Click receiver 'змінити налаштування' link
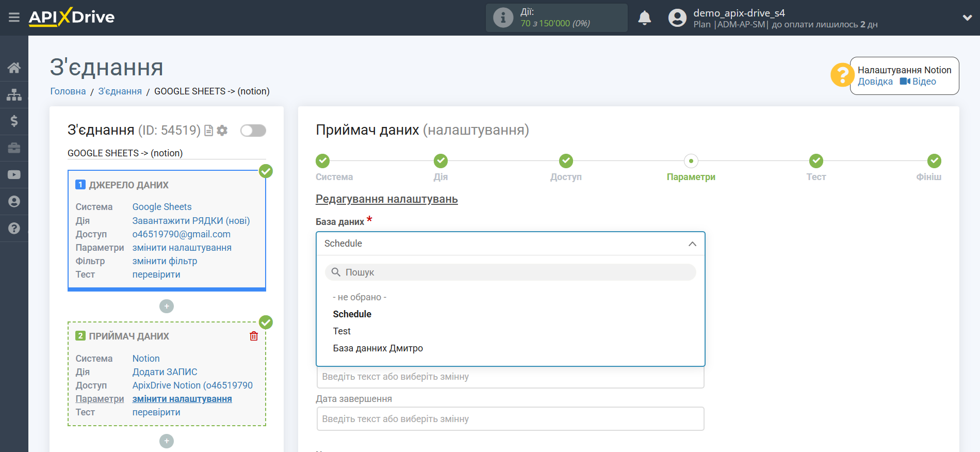This screenshot has height=452, width=980. pyautogui.click(x=182, y=399)
